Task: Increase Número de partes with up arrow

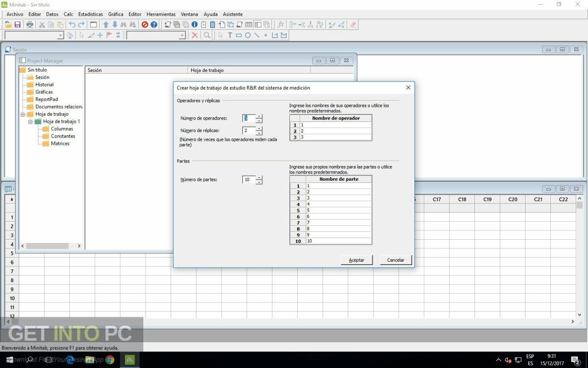Action: 259,178
